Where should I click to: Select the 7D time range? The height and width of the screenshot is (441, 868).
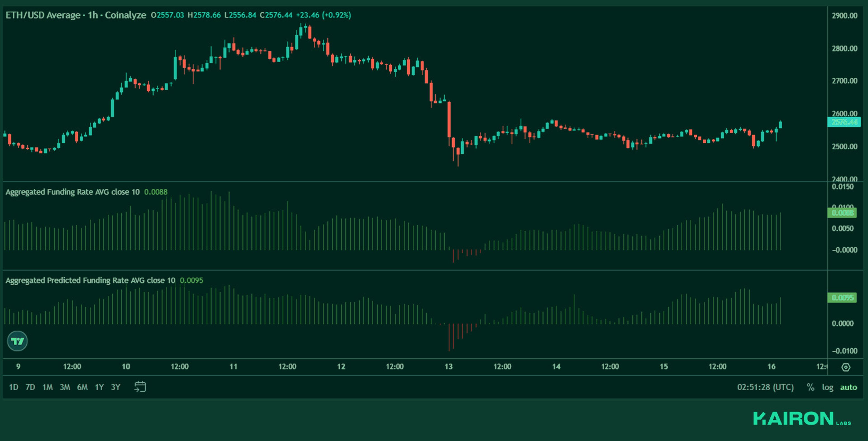tap(30, 387)
